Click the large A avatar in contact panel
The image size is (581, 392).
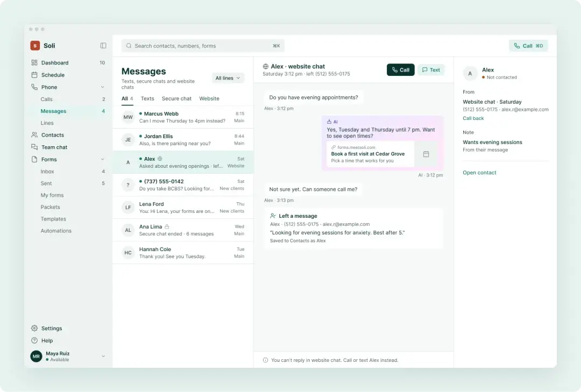click(470, 73)
